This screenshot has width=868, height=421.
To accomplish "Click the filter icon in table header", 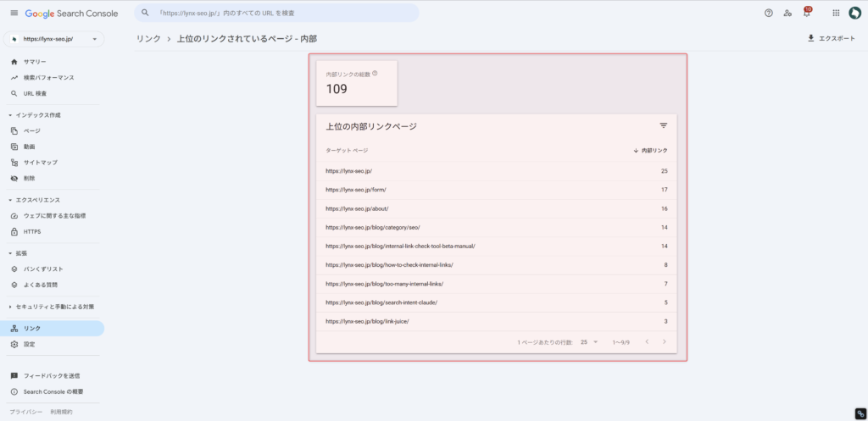I will tap(664, 125).
